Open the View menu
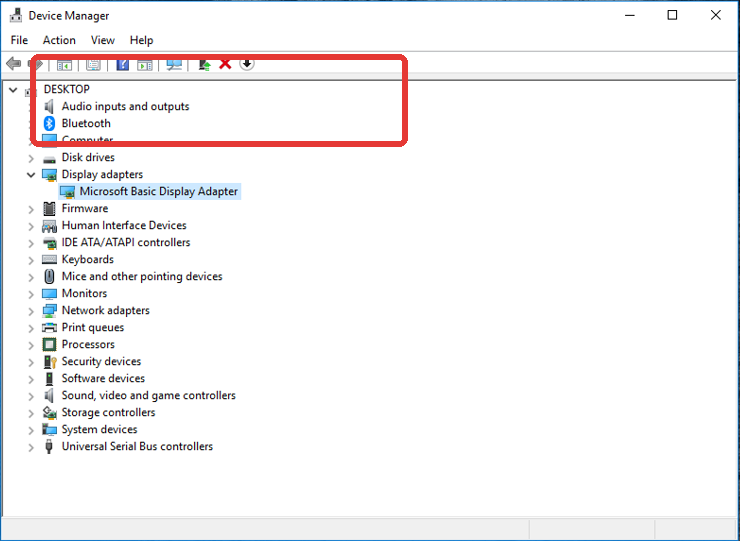This screenshot has height=541, width=740. (102, 40)
